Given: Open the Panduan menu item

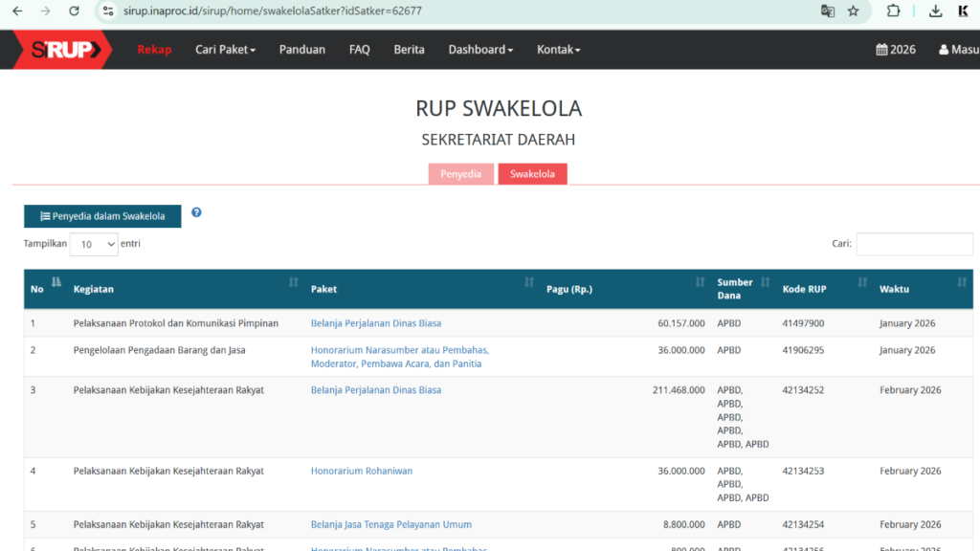Looking at the screenshot, I should click(302, 50).
